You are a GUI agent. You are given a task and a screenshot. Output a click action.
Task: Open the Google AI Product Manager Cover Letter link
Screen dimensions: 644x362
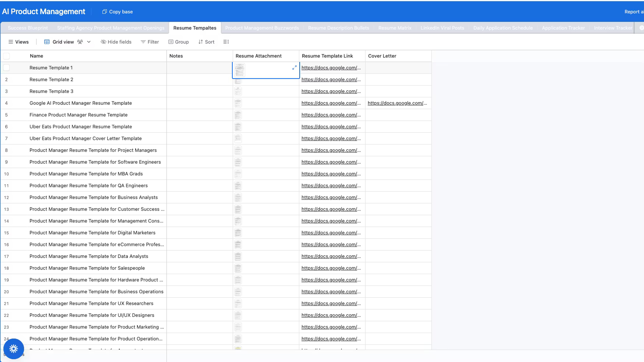(x=397, y=103)
